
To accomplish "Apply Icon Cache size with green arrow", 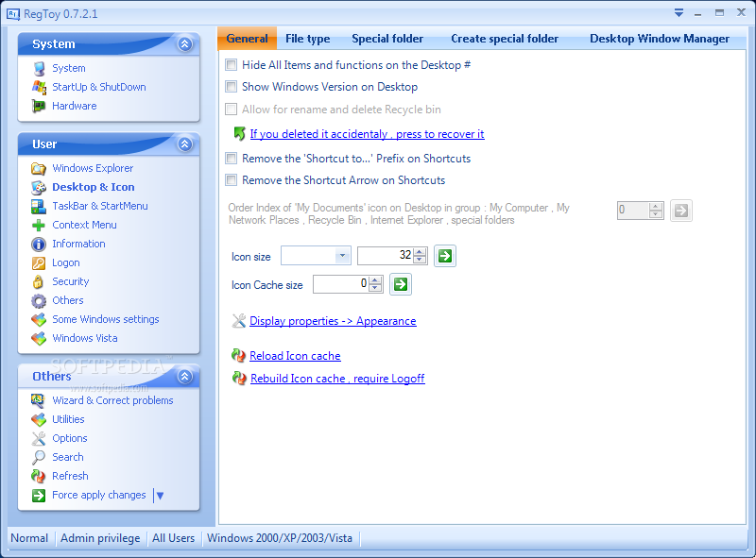I will point(401,284).
